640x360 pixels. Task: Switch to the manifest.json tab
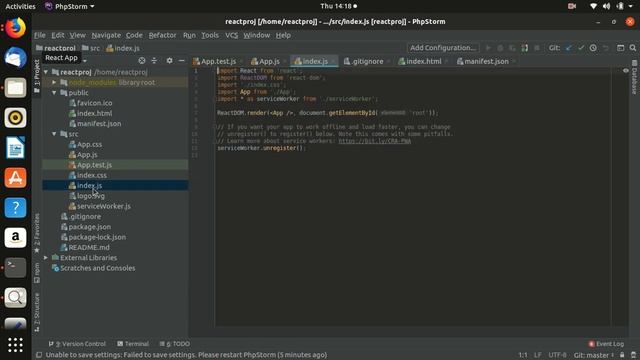tap(486, 61)
